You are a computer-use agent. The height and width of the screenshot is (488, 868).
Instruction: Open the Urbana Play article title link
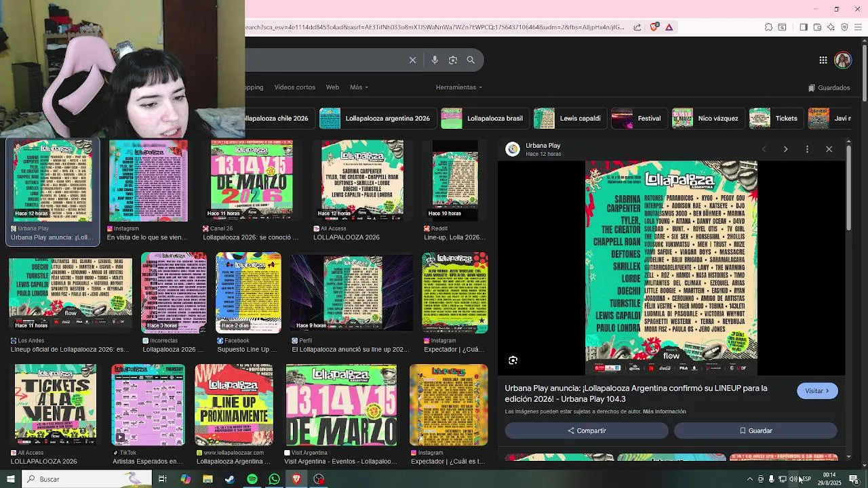pos(636,394)
